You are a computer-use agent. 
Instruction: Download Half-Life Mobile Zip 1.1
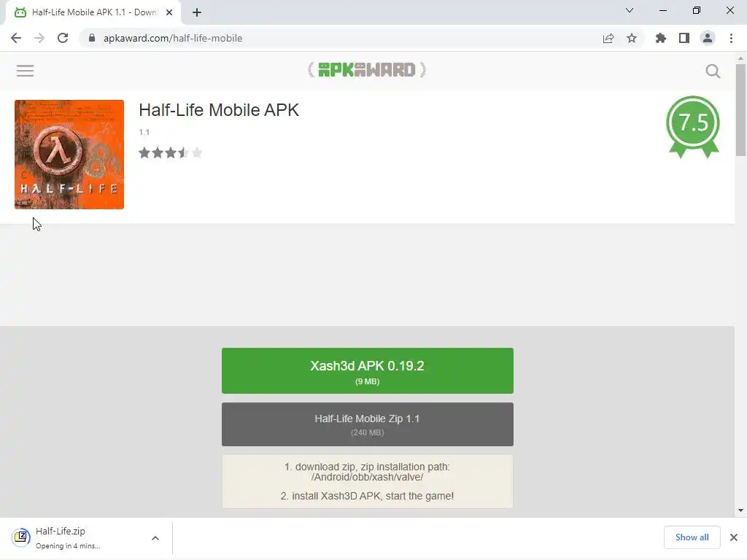tap(368, 424)
